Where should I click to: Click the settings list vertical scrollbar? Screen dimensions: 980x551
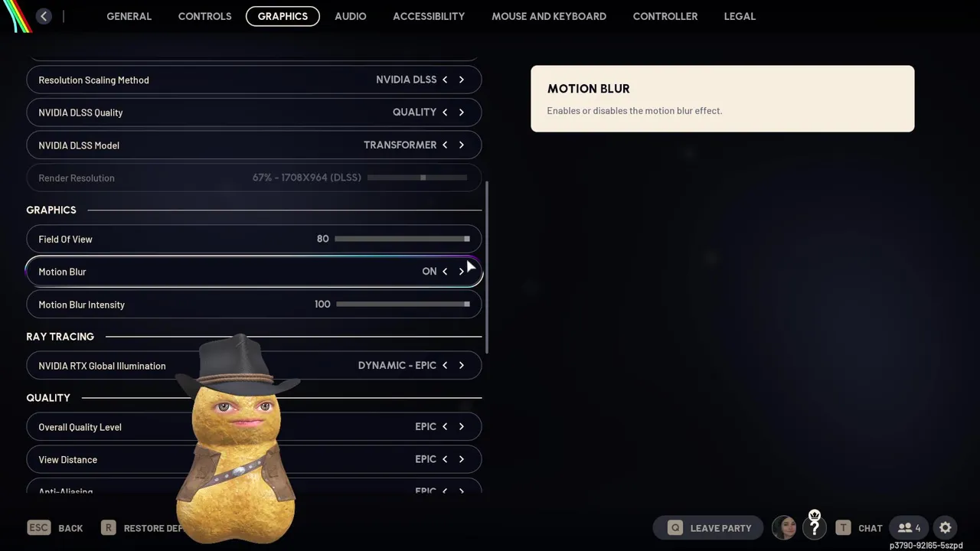487,267
